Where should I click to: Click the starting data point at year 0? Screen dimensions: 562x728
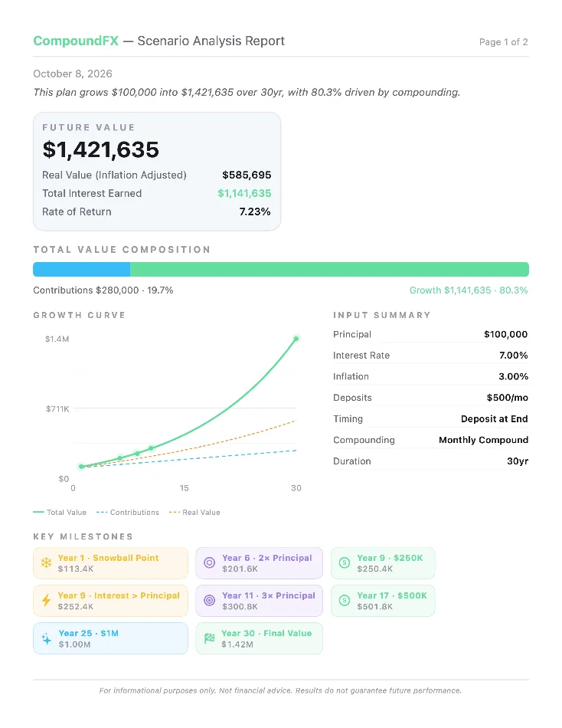[x=82, y=467]
